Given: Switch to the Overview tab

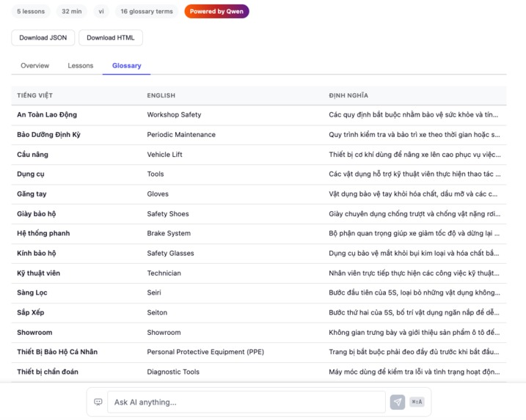Looking at the screenshot, I should point(35,65).
